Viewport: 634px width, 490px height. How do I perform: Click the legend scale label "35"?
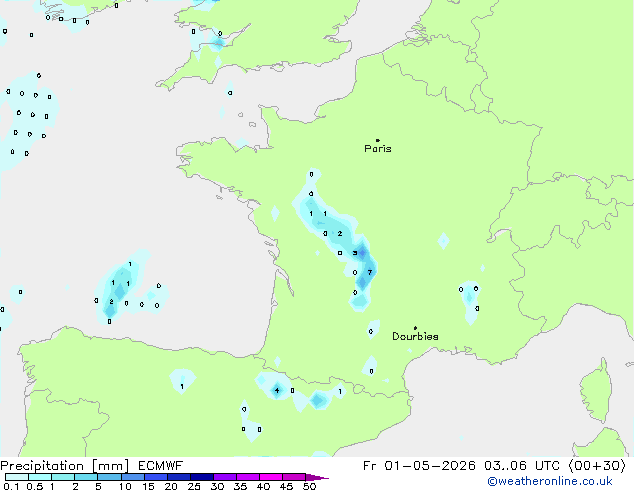point(240,486)
